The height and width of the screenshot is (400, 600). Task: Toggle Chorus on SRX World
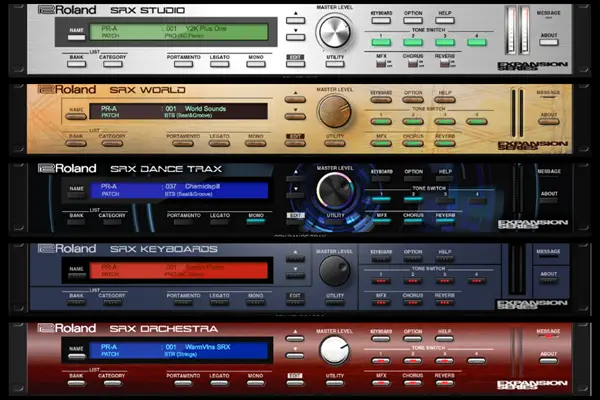tap(412, 141)
